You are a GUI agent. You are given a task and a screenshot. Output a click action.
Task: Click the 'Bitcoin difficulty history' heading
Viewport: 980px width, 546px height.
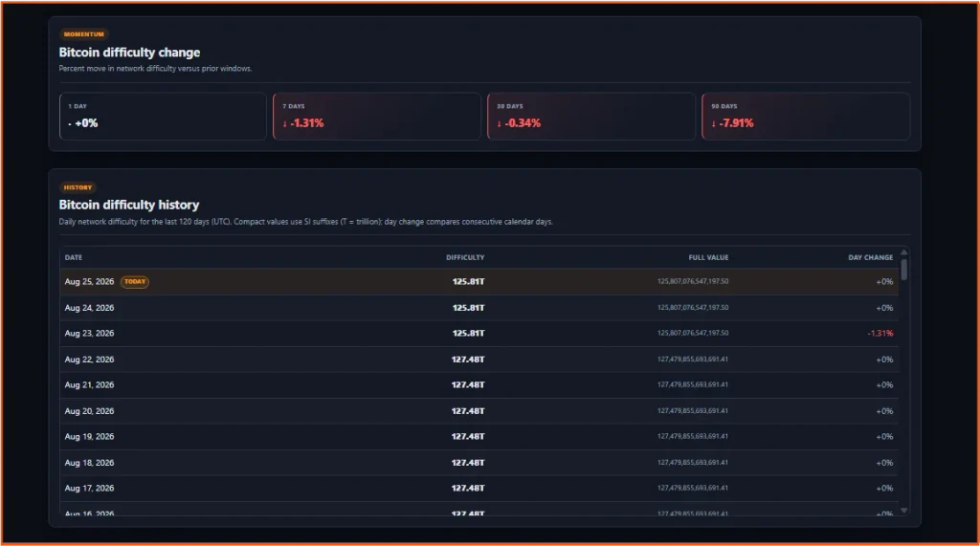click(x=129, y=205)
